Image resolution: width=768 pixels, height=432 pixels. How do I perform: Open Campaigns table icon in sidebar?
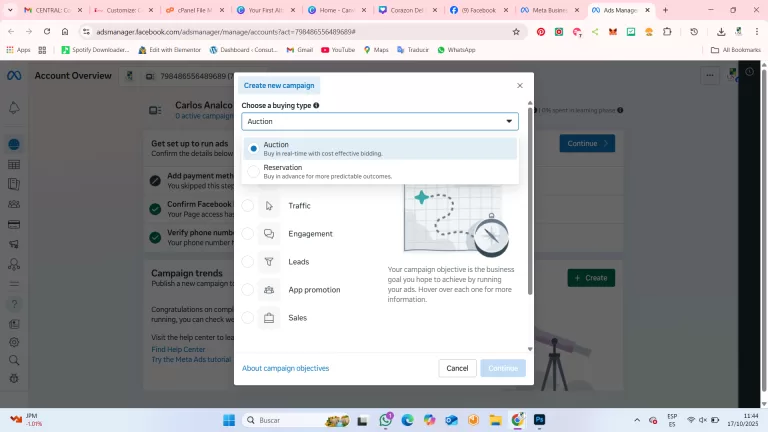14,165
